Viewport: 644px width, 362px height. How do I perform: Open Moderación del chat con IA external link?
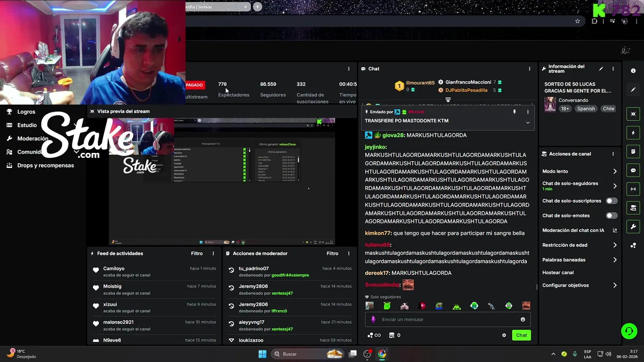point(615,230)
